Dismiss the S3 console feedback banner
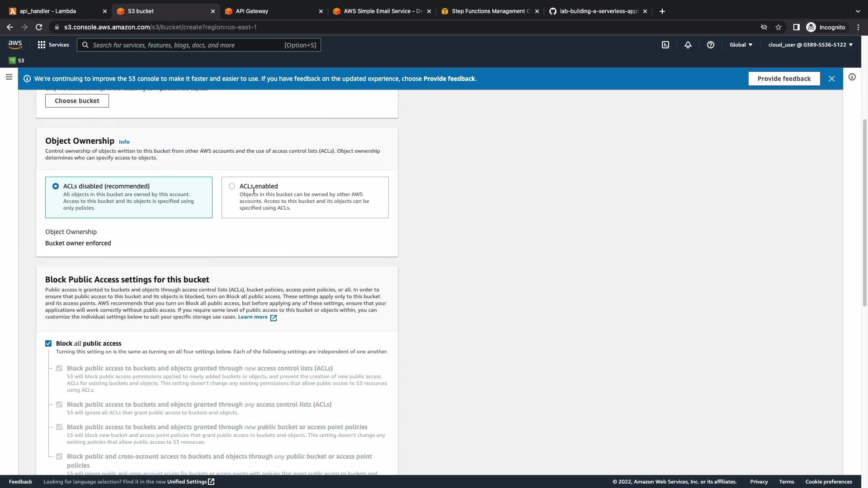 tap(832, 79)
